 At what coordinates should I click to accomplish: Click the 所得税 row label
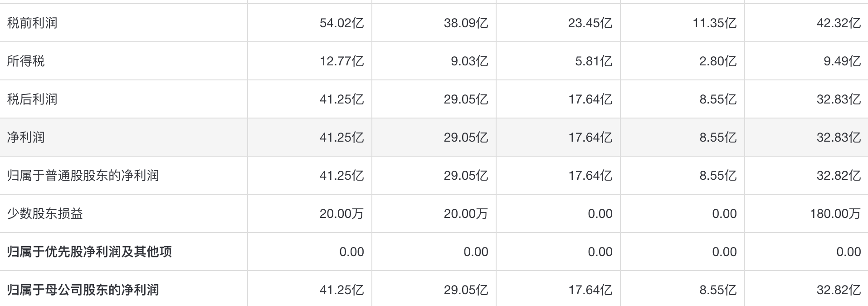tap(26, 61)
